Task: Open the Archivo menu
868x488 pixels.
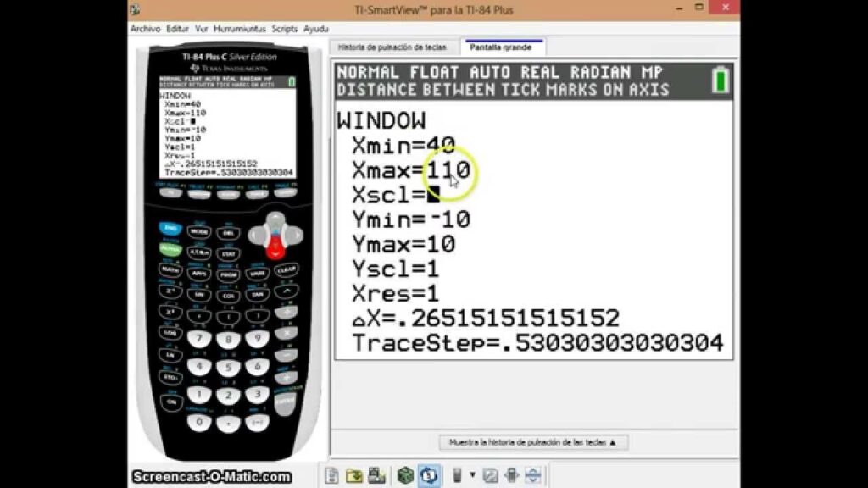Action: tap(146, 29)
